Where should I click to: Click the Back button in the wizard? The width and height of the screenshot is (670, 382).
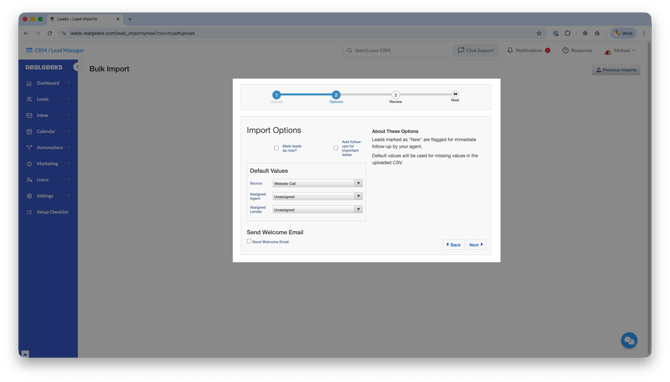[x=453, y=245]
